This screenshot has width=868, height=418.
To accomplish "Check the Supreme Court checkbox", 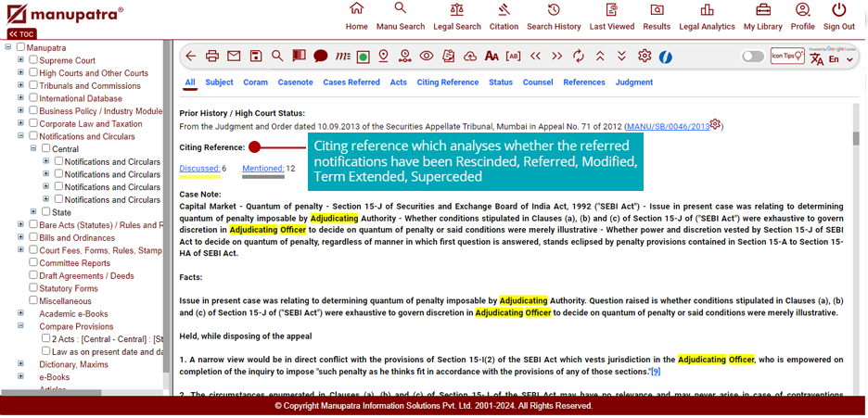I will [x=33, y=60].
